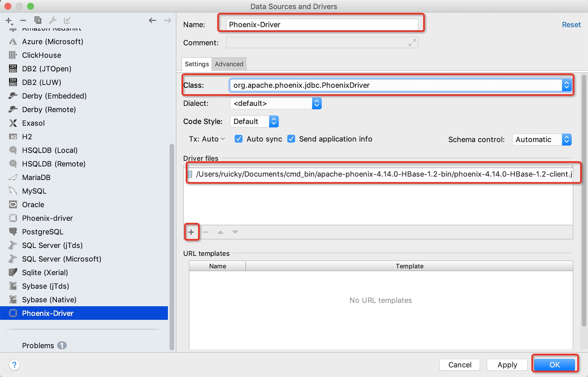The height and width of the screenshot is (377, 588).
Task: Click the DB2 (JTOpen) icon
Action: 13,69
